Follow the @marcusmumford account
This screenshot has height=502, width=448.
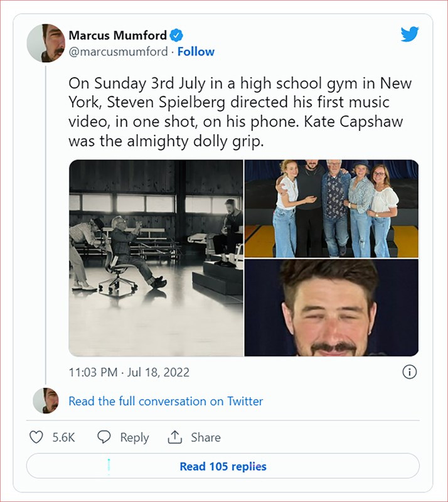click(196, 51)
